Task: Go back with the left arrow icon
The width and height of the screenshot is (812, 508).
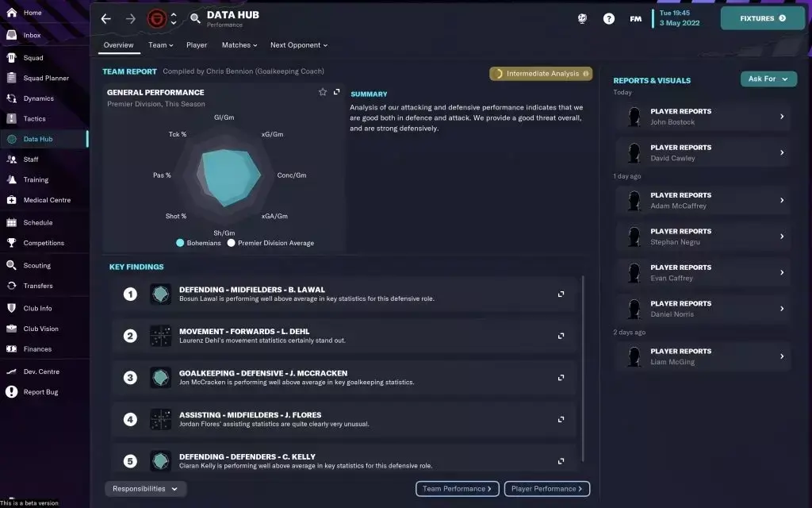Action: (105, 19)
